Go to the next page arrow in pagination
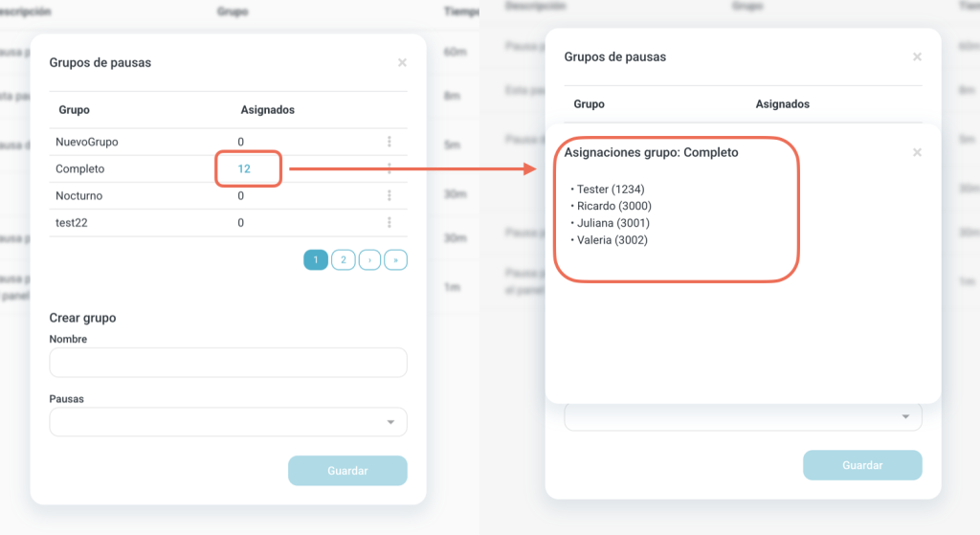The width and height of the screenshot is (980, 535). [369, 260]
